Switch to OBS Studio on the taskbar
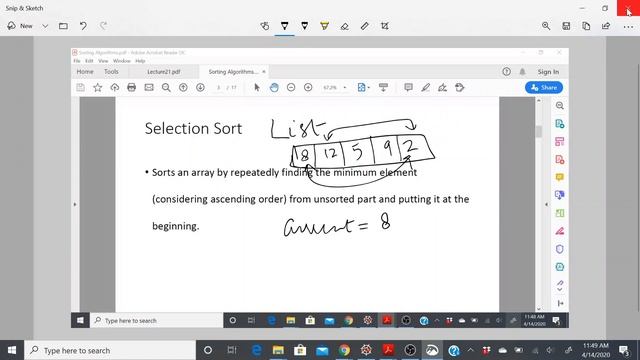 click(x=410, y=350)
